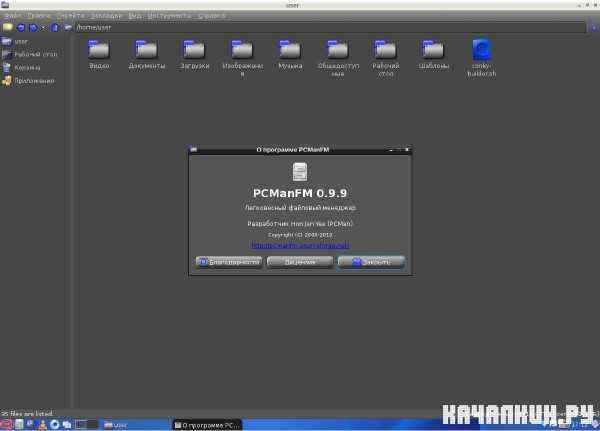Go to the home folder via toolbar
The width and height of the screenshot is (600, 431).
click(67, 28)
